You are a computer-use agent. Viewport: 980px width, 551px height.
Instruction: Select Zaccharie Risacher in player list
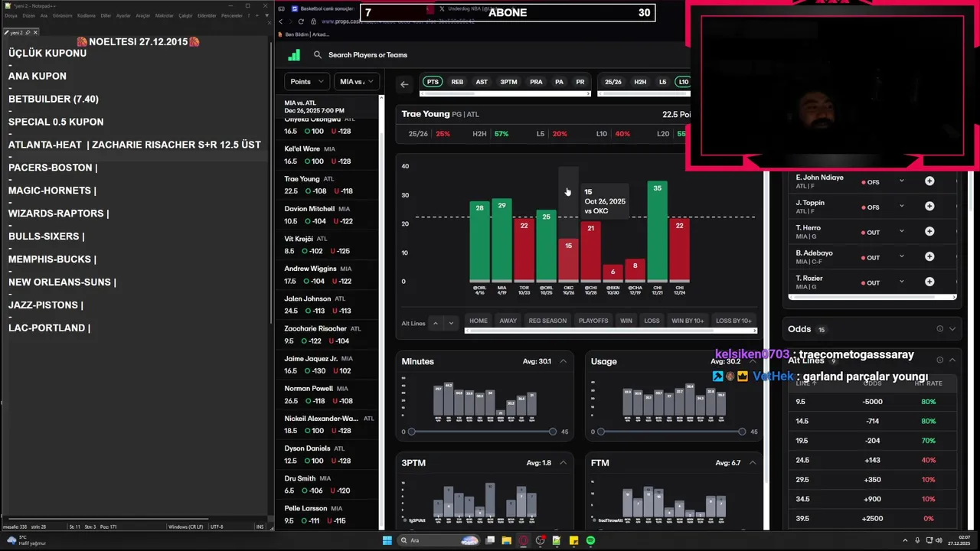328,334
